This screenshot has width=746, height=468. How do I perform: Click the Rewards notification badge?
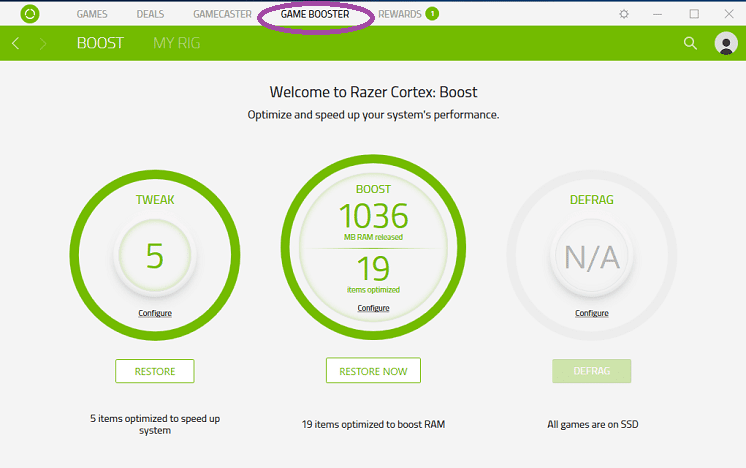(x=432, y=14)
